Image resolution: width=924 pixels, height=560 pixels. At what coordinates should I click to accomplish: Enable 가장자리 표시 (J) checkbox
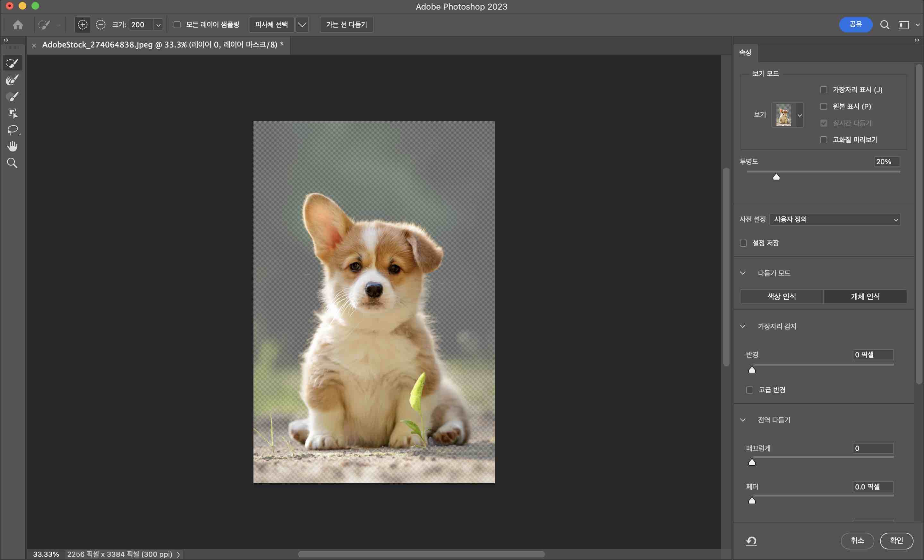point(824,90)
